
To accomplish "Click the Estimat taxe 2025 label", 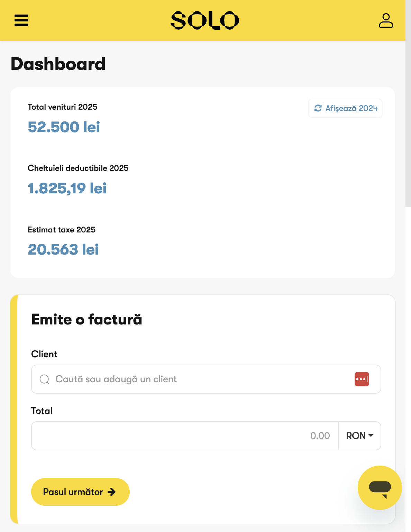I will point(62,230).
